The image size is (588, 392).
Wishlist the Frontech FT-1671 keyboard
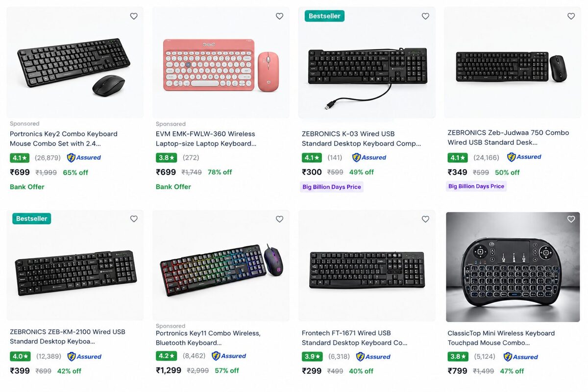coord(425,219)
